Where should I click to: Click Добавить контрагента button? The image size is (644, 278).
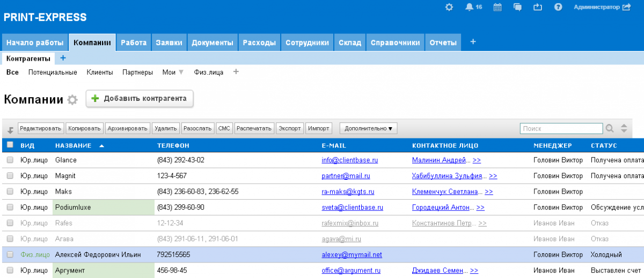(x=140, y=99)
